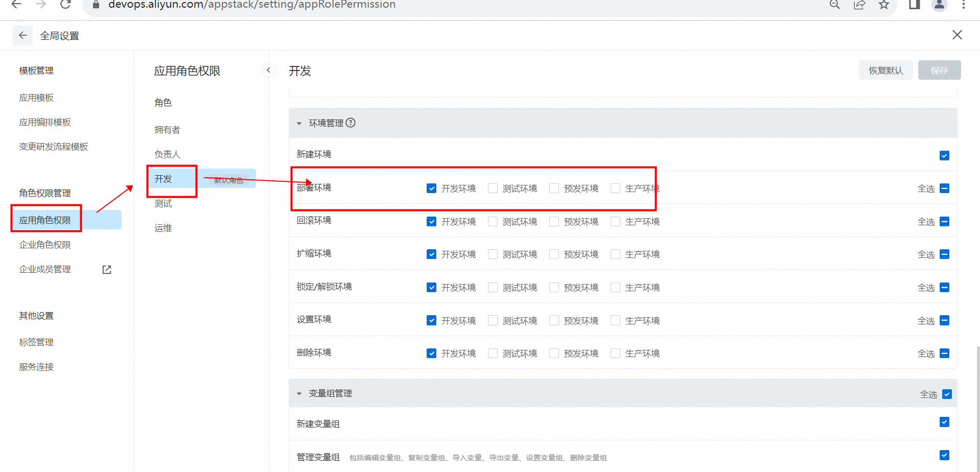Click the page vertical scrollbar
The image size is (980, 472).
coord(977,409)
